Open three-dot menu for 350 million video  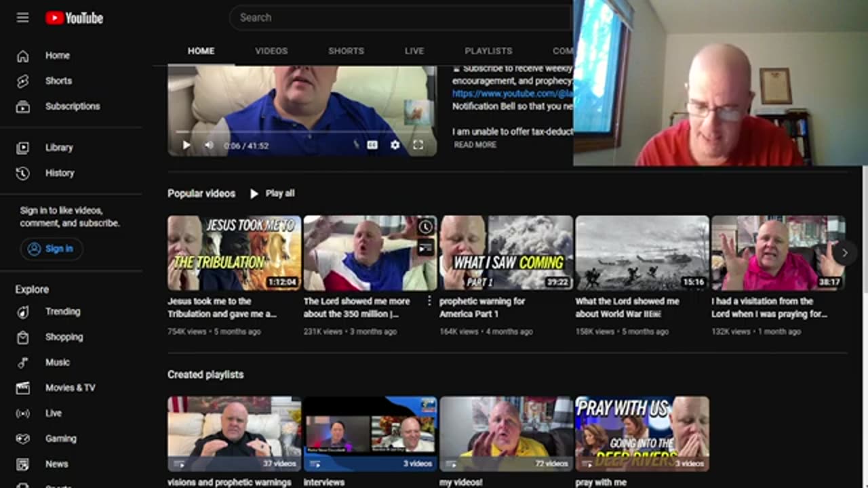pyautogui.click(x=429, y=301)
